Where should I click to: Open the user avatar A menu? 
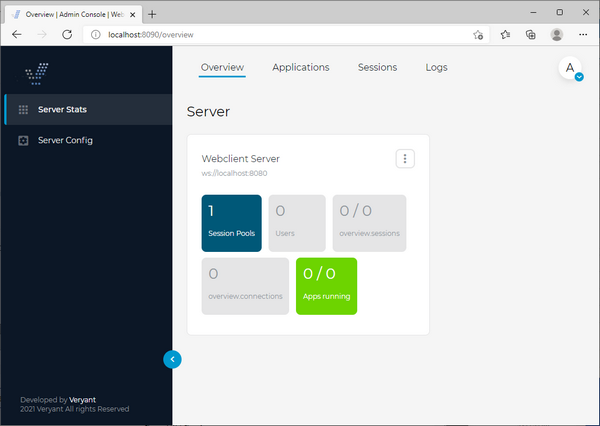click(x=570, y=68)
